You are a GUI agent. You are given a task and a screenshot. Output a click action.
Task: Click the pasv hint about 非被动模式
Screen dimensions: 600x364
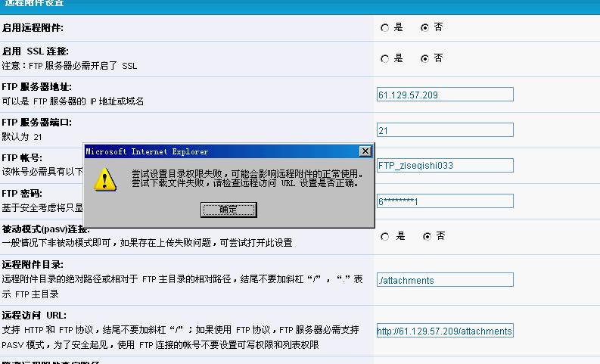tap(147, 243)
